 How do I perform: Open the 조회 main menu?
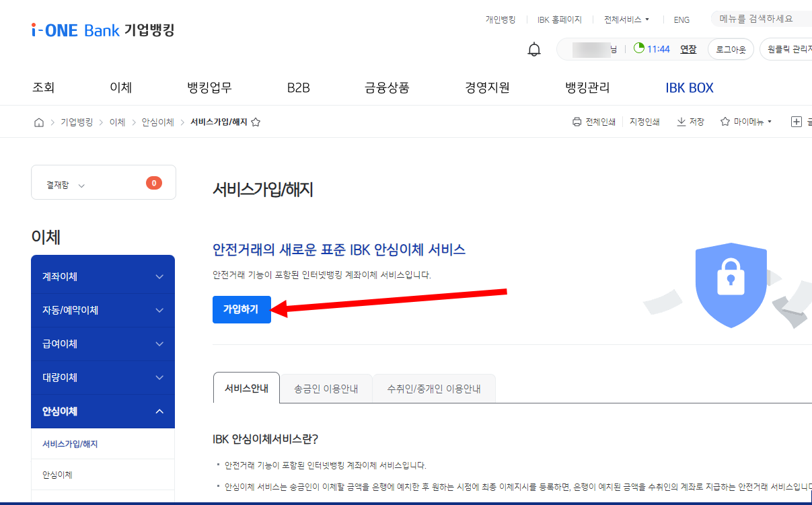tap(43, 87)
